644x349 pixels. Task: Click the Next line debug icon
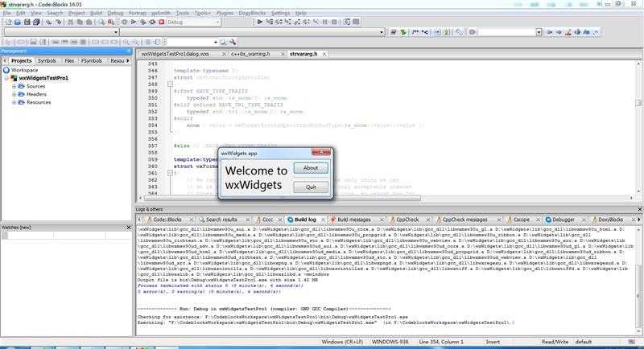[x=279, y=22]
